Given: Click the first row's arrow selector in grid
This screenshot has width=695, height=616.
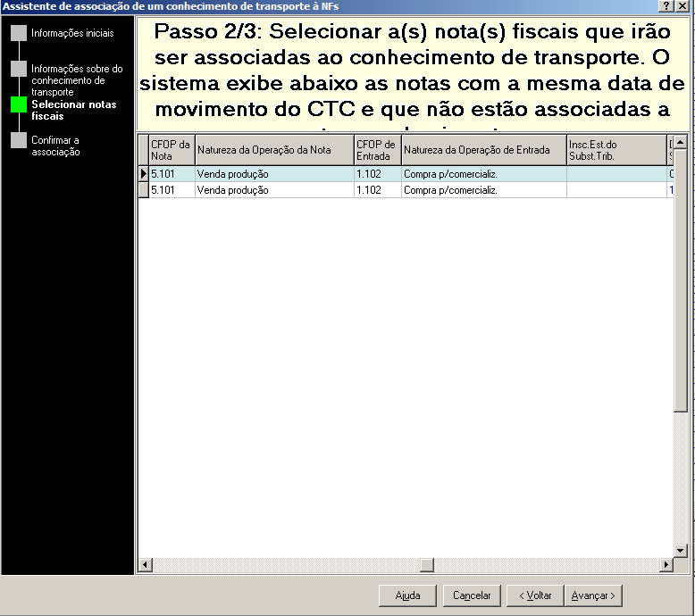Looking at the screenshot, I should click(143, 174).
